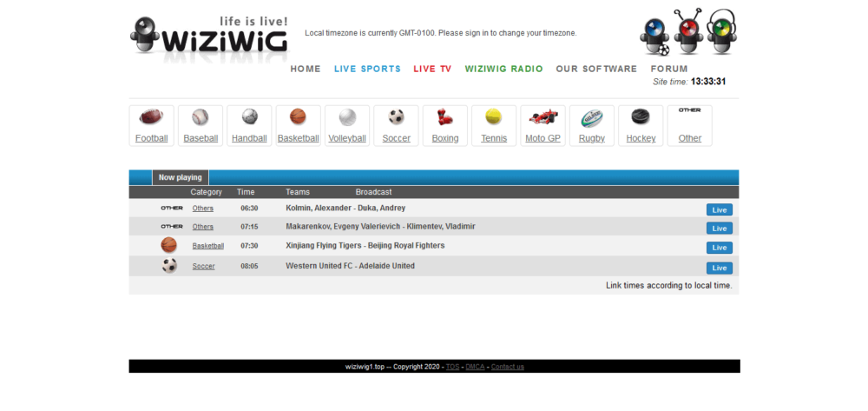Open the FORUM menu item
The image size is (868, 411).
coord(669,70)
